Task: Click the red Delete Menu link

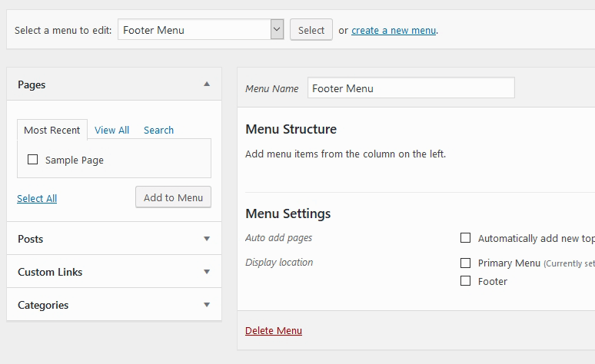Action: point(274,331)
